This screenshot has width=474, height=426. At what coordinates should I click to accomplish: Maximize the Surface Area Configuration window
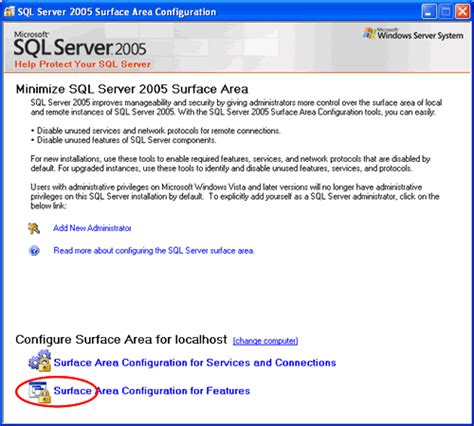point(446,12)
